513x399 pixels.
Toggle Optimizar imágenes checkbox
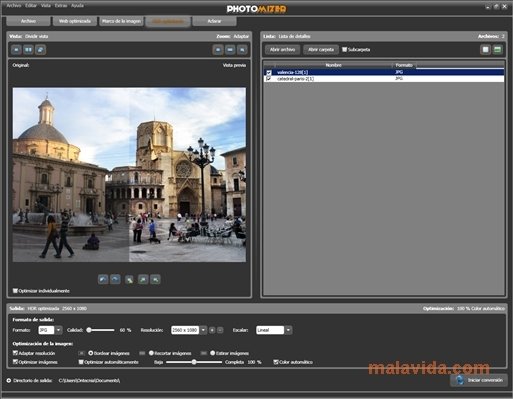pyautogui.click(x=15, y=362)
